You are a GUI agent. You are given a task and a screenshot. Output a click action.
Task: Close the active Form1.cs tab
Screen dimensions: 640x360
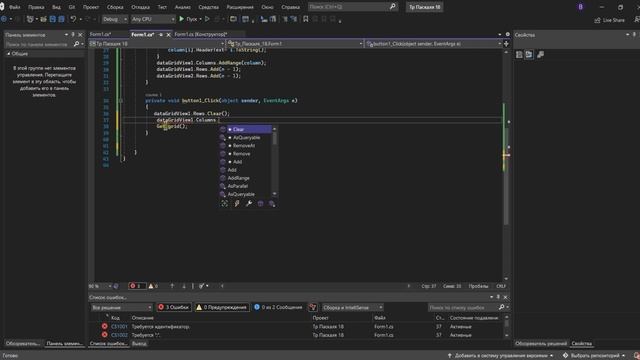click(168, 35)
